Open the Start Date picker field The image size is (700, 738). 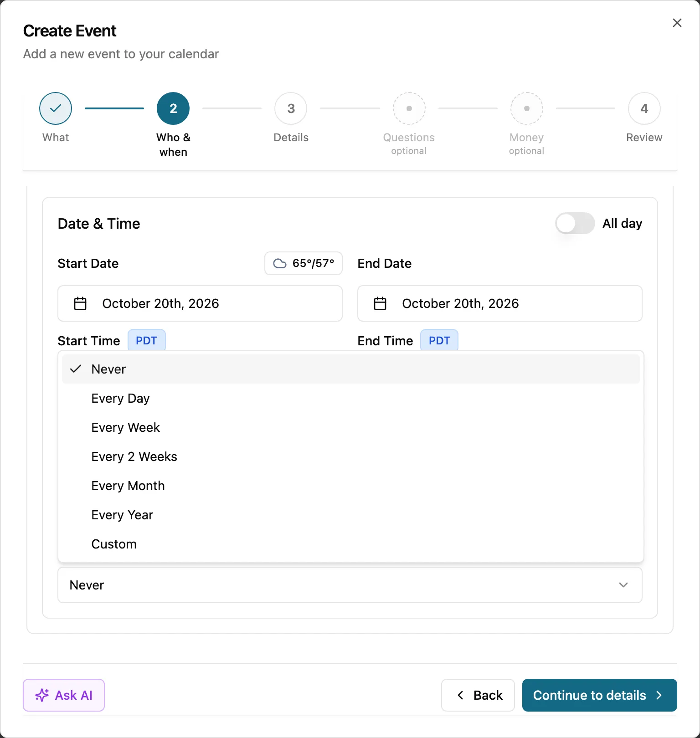click(x=200, y=303)
